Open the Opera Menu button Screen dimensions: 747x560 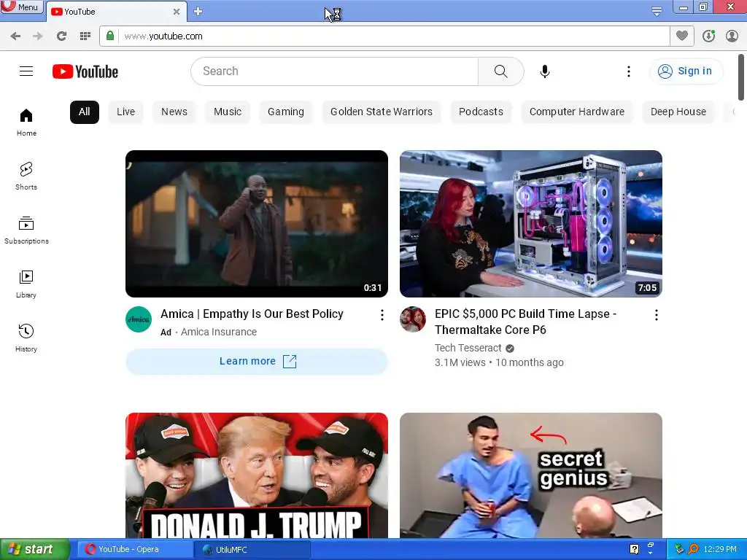(21, 7)
